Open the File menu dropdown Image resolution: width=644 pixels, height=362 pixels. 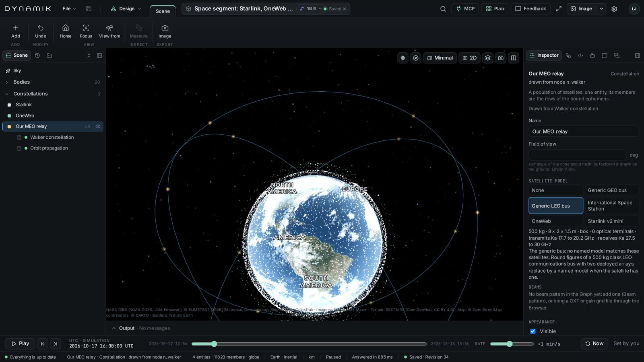click(x=69, y=8)
